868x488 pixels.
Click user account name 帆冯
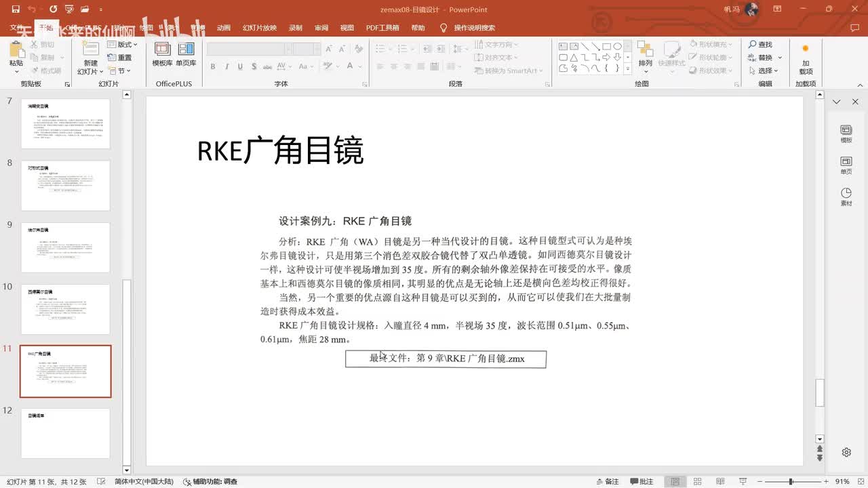(x=733, y=9)
